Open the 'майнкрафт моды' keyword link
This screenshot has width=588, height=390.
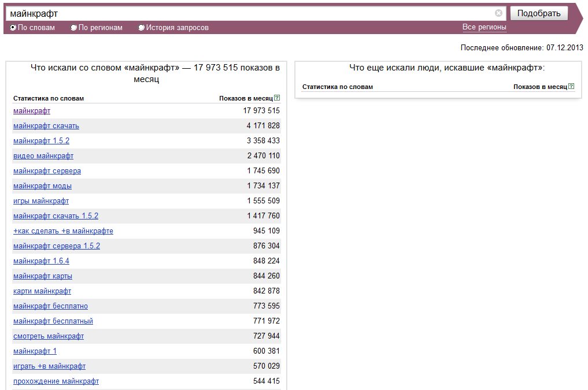pos(42,186)
